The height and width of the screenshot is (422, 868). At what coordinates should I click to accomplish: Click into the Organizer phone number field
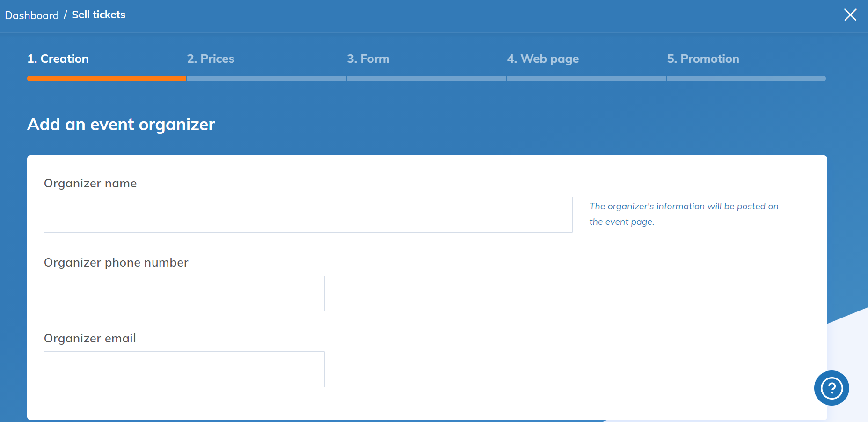click(184, 294)
